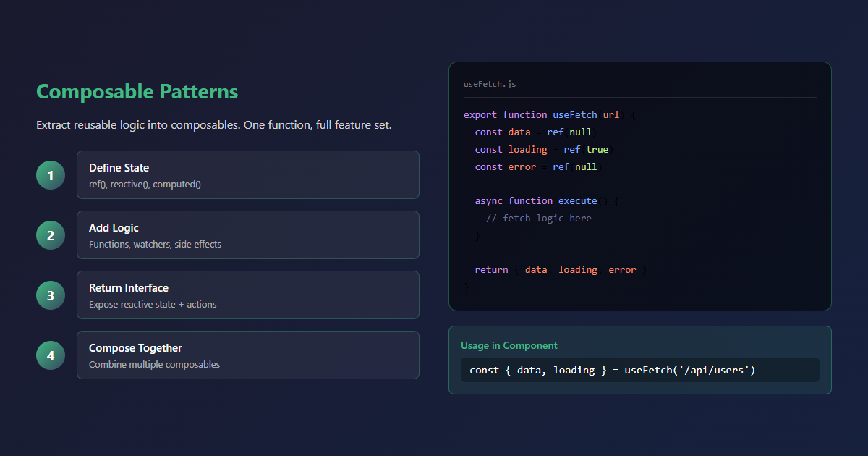
Task: Click the 'const data' code line
Action: (536, 132)
